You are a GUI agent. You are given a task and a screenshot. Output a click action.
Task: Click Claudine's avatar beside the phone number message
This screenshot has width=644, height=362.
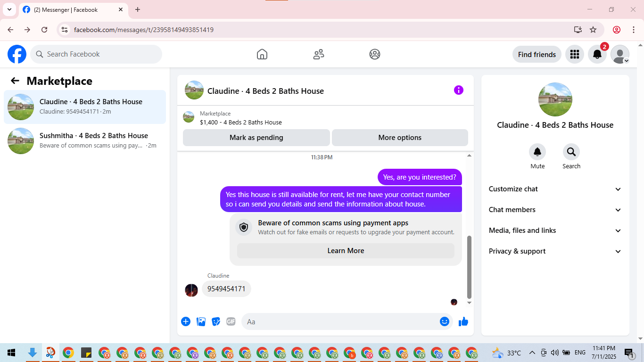click(191, 290)
